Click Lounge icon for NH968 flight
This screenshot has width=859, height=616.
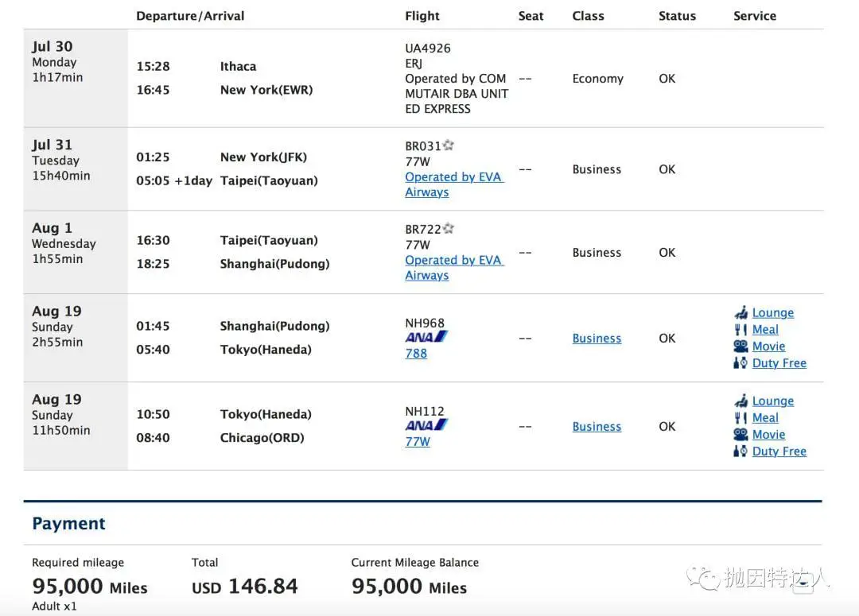pyautogui.click(x=740, y=312)
